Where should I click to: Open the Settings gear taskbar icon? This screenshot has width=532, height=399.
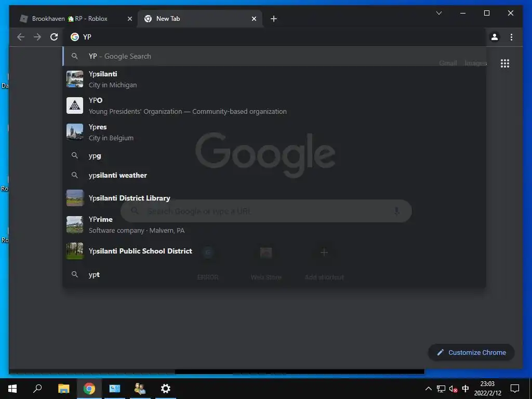(x=166, y=389)
